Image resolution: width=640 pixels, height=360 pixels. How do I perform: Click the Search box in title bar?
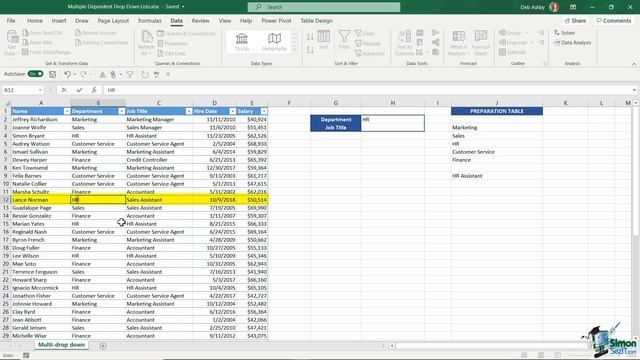pos(324,7)
